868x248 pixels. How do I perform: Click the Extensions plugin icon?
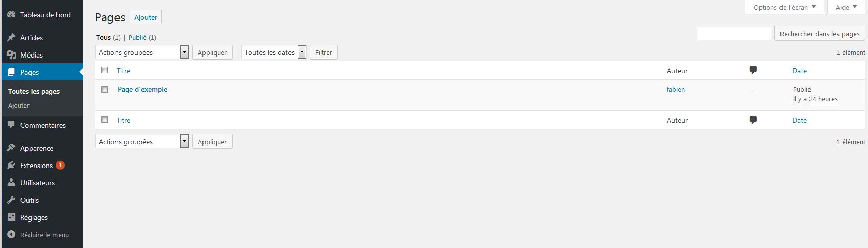(x=11, y=166)
